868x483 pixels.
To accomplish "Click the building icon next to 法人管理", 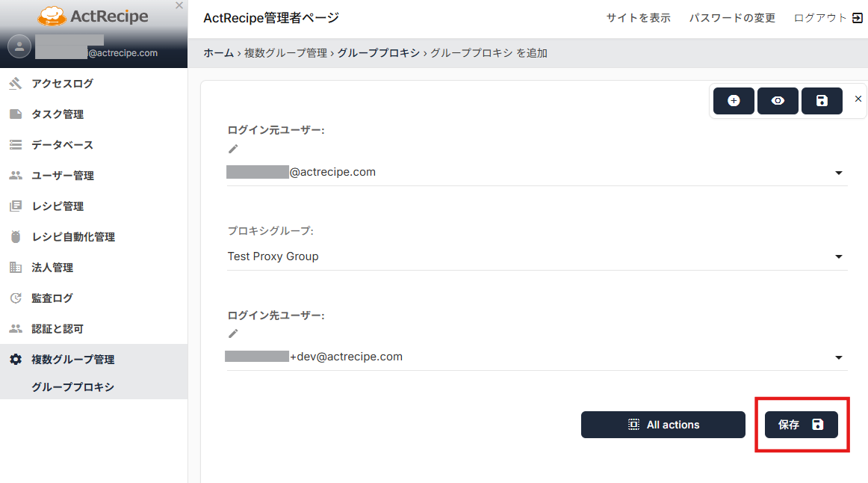I will [x=16, y=268].
